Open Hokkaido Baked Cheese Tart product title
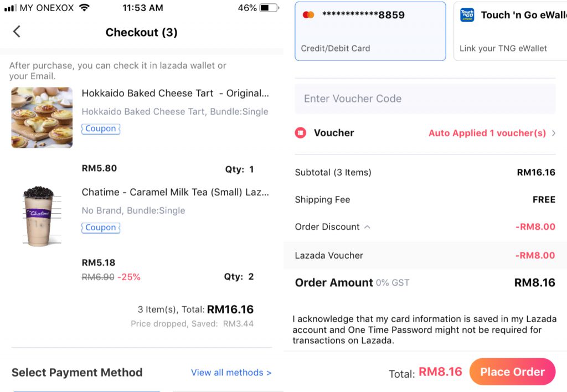Image resolution: width=567 pixels, height=392 pixels. tap(175, 93)
